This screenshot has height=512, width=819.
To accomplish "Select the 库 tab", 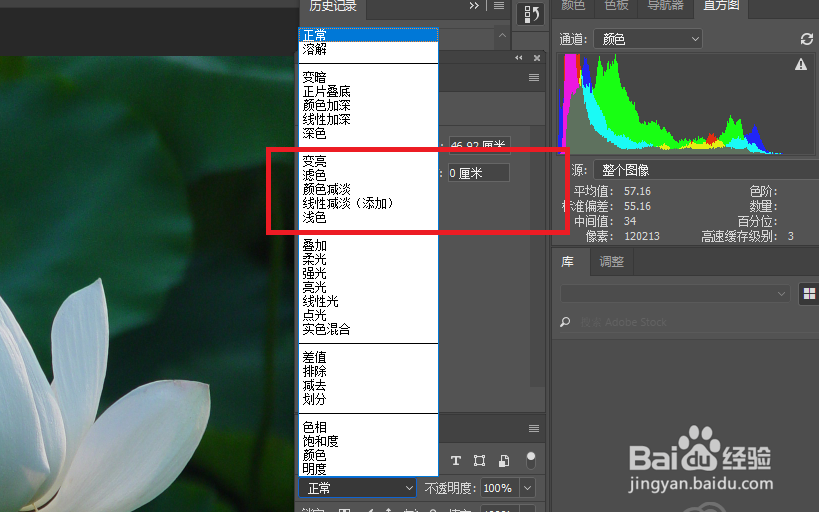I will (x=568, y=262).
